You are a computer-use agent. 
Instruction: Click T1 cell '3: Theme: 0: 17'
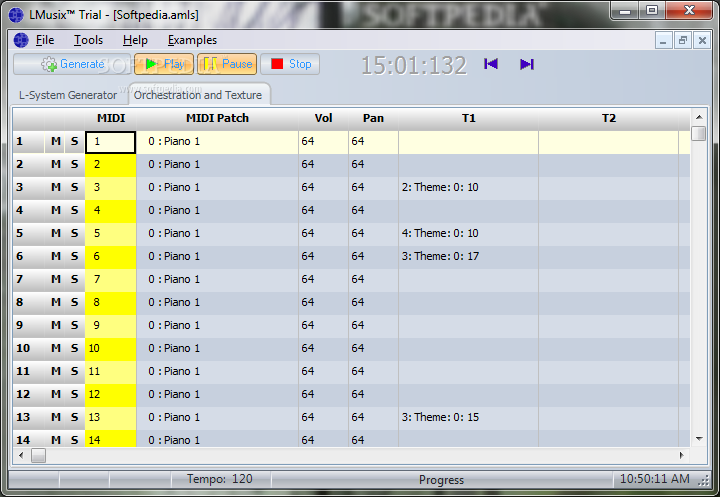click(x=468, y=257)
